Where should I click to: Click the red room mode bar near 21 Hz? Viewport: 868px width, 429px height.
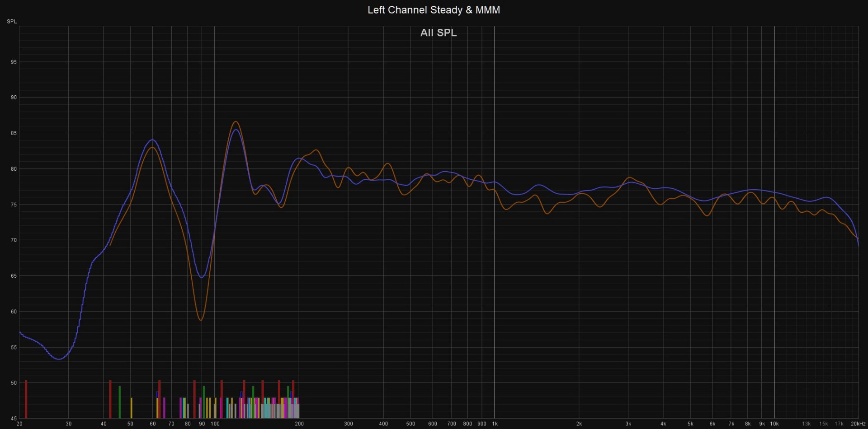26,399
